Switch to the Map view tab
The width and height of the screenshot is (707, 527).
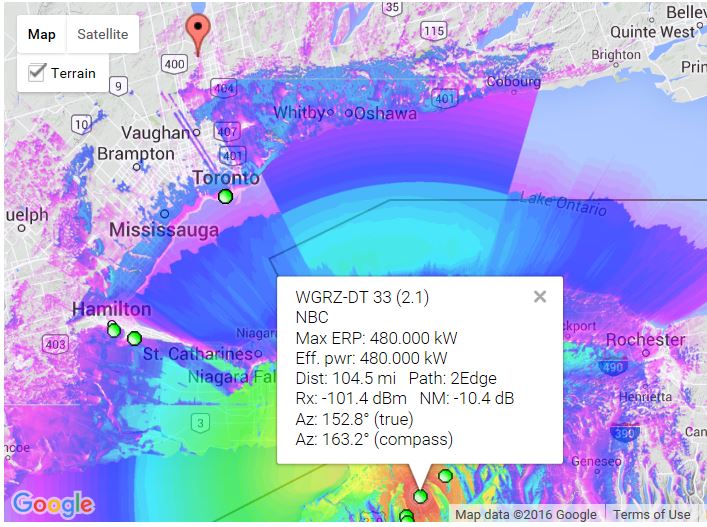(42, 34)
